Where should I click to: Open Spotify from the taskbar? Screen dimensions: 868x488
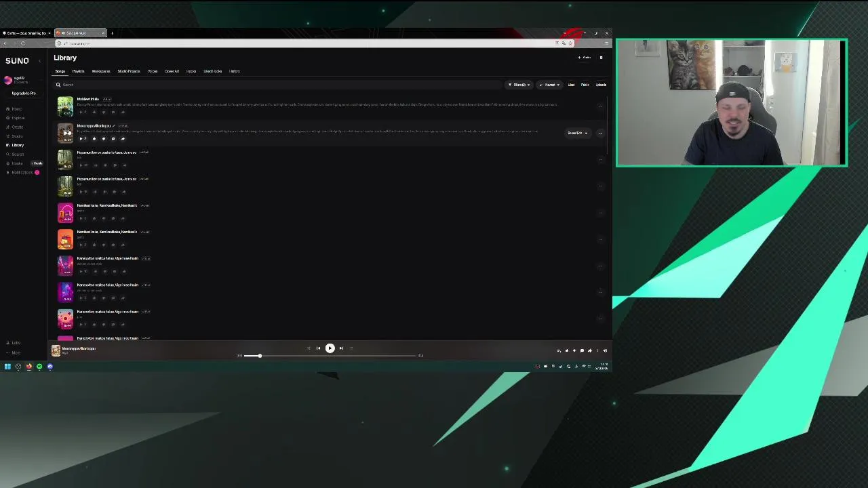click(x=39, y=367)
